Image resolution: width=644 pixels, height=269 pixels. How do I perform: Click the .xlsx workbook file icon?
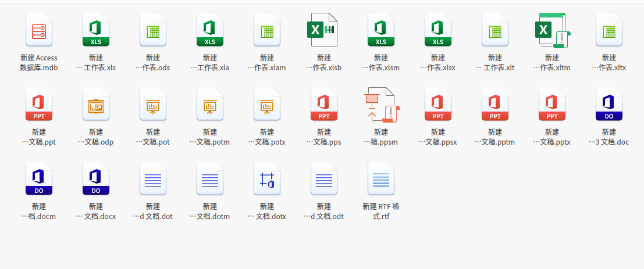(x=438, y=30)
